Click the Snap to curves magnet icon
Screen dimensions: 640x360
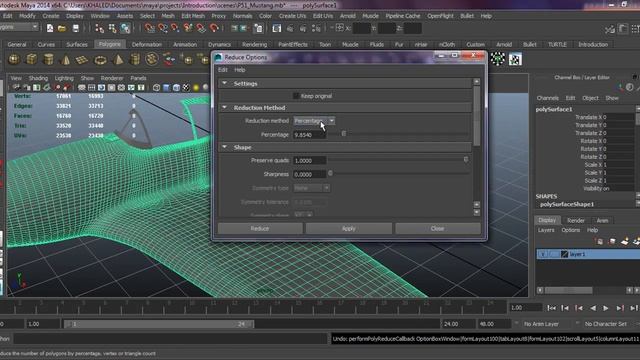[163, 28]
